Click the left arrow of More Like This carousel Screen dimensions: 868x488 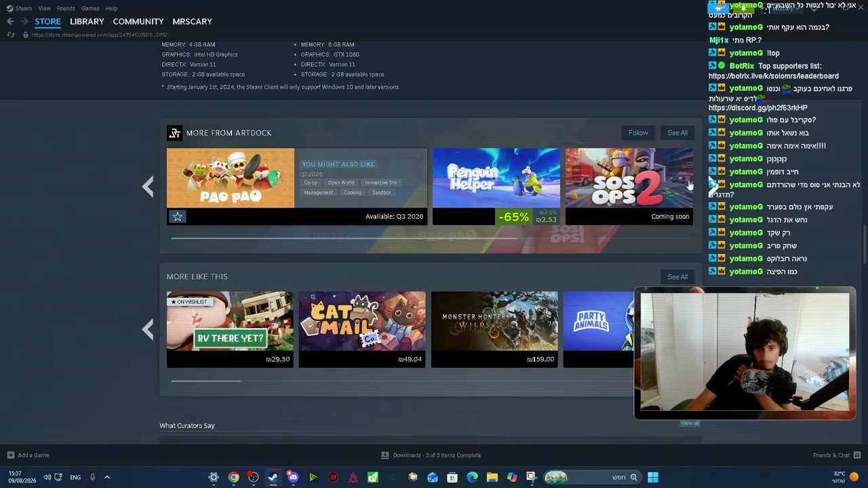pos(148,329)
